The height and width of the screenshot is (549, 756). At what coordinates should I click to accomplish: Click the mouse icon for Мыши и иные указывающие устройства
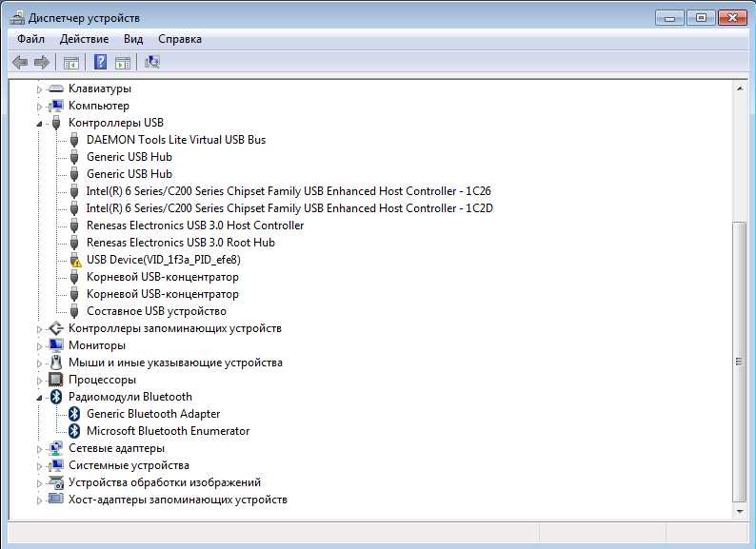(56, 363)
